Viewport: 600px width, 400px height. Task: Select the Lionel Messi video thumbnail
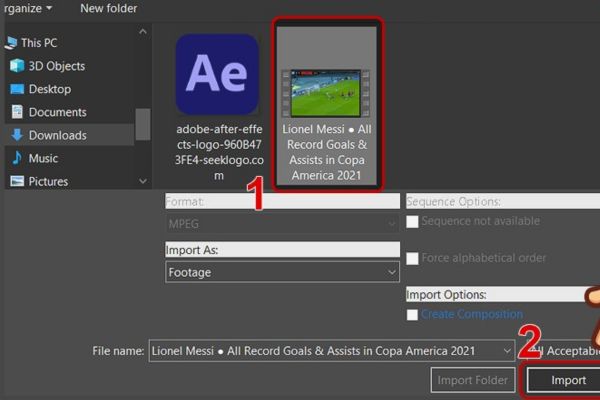pyautogui.click(x=326, y=93)
